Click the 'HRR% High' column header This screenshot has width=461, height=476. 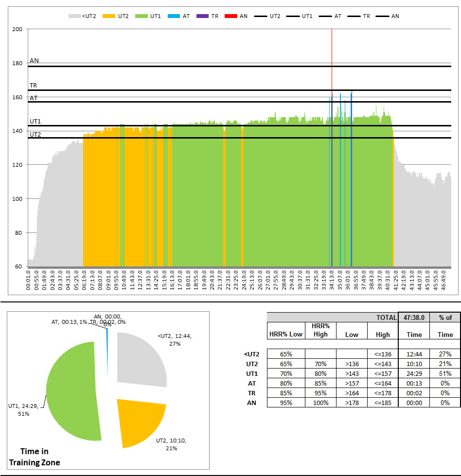coord(320,330)
